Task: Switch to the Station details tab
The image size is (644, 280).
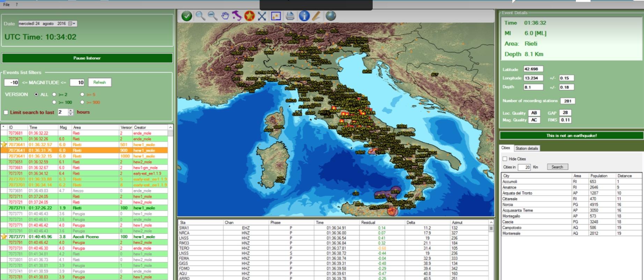Action: click(x=527, y=148)
